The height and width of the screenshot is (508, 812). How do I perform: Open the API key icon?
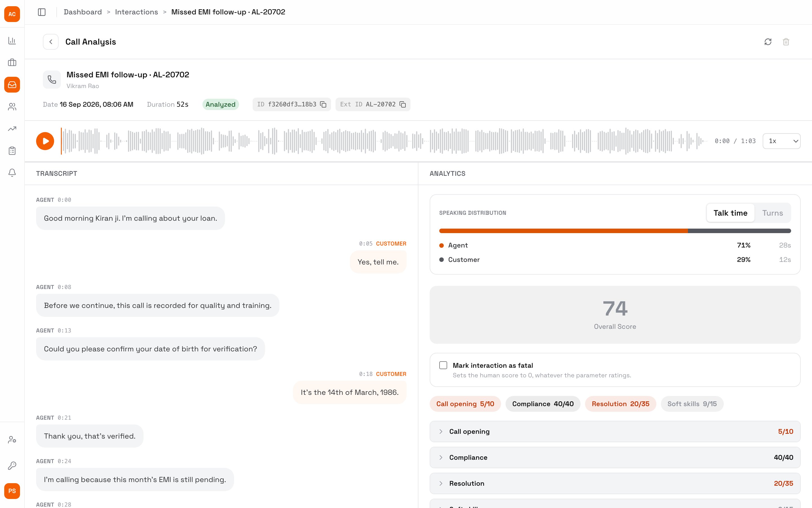tap(12, 466)
